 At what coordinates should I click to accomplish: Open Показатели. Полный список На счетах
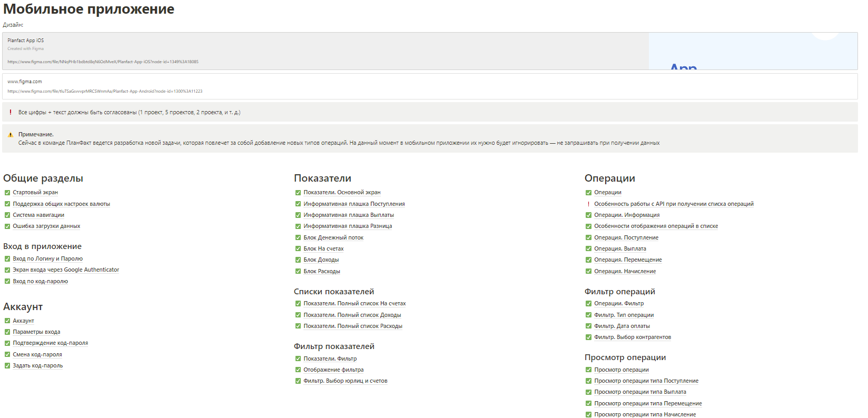point(354,304)
